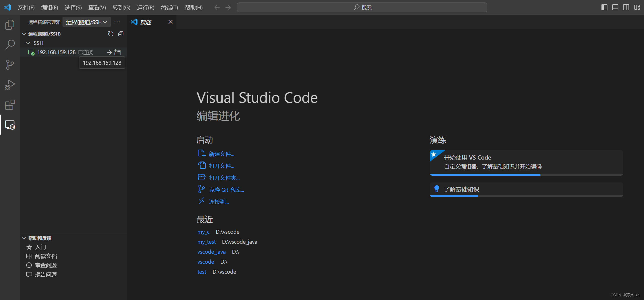Collapse the 帮助和反馈 section

pyautogui.click(x=24, y=238)
